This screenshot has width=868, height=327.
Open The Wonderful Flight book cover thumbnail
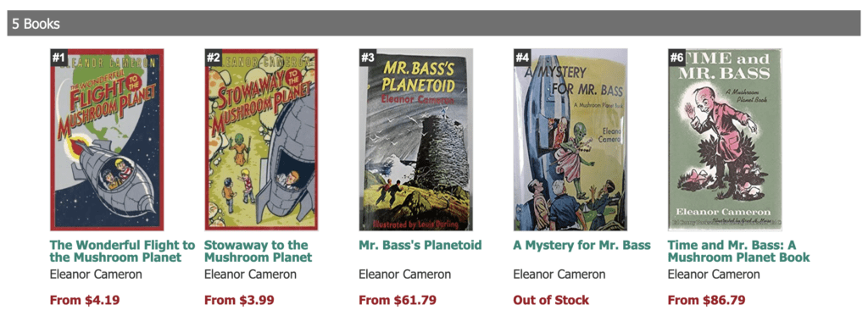107,140
